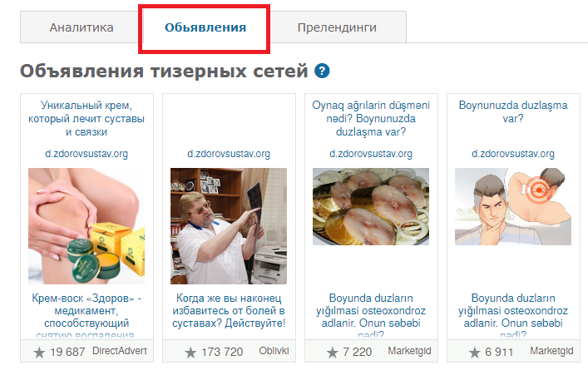Switch to the Аналитика tab
This screenshot has height=375, width=588.
pyautogui.click(x=82, y=27)
